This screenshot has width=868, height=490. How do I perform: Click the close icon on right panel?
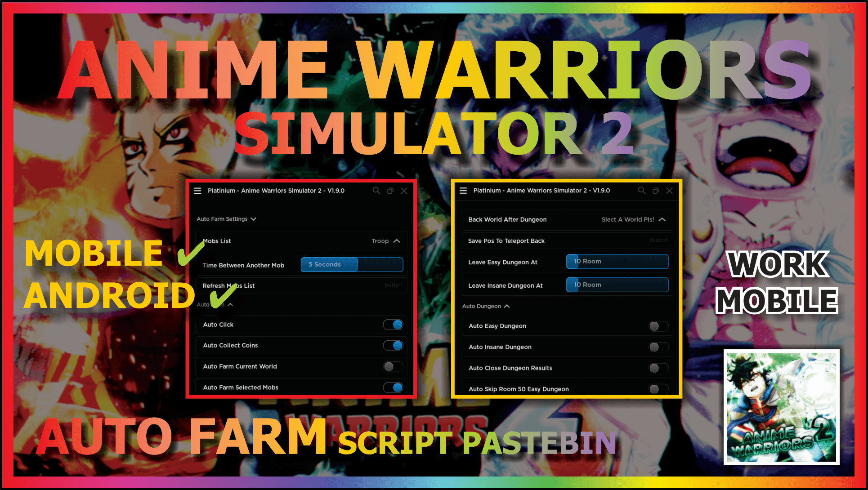point(669,190)
